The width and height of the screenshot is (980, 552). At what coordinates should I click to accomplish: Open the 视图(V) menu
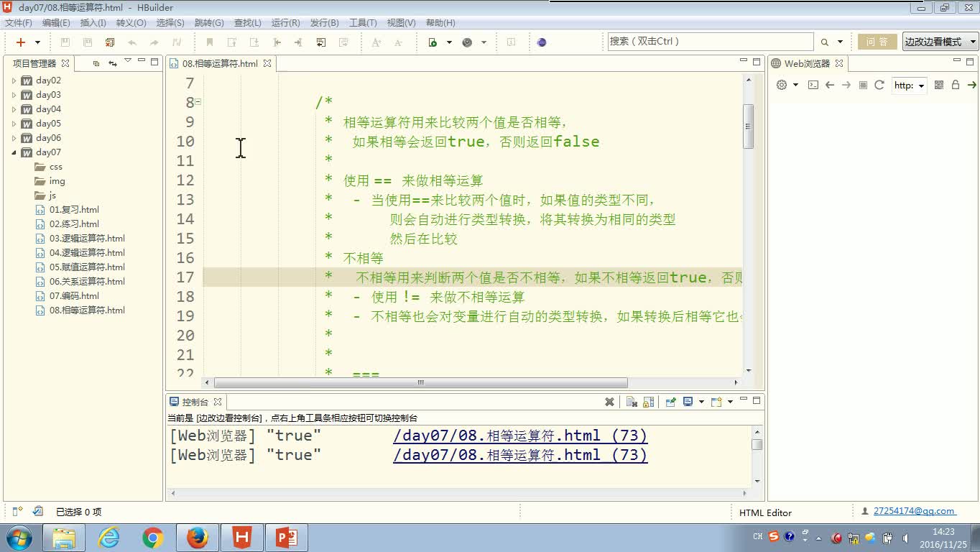pos(401,23)
